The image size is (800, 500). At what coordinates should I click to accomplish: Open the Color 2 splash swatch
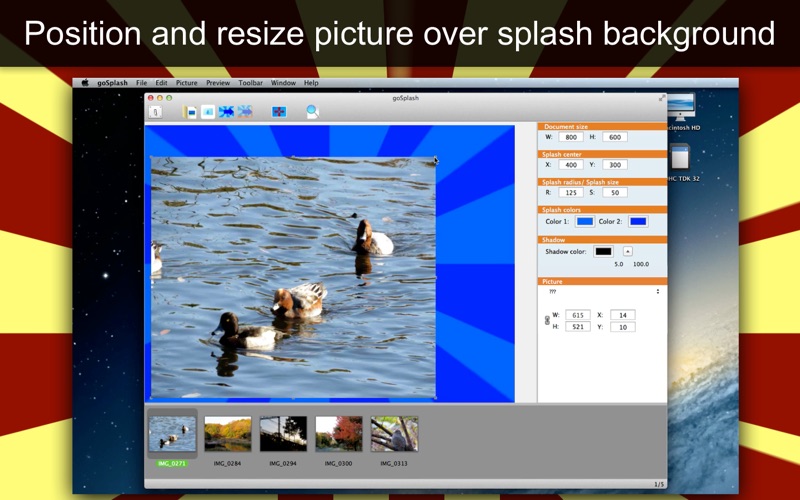[638, 221]
